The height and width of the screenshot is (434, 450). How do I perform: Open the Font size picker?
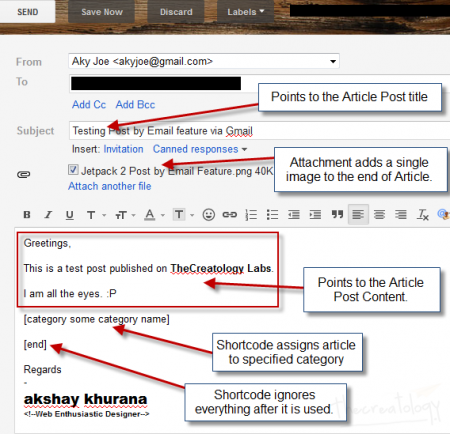[121, 215]
